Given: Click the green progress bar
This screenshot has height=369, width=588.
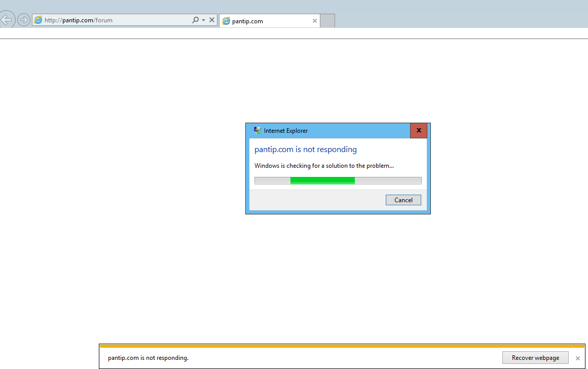Looking at the screenshot, I should [338, 180].
